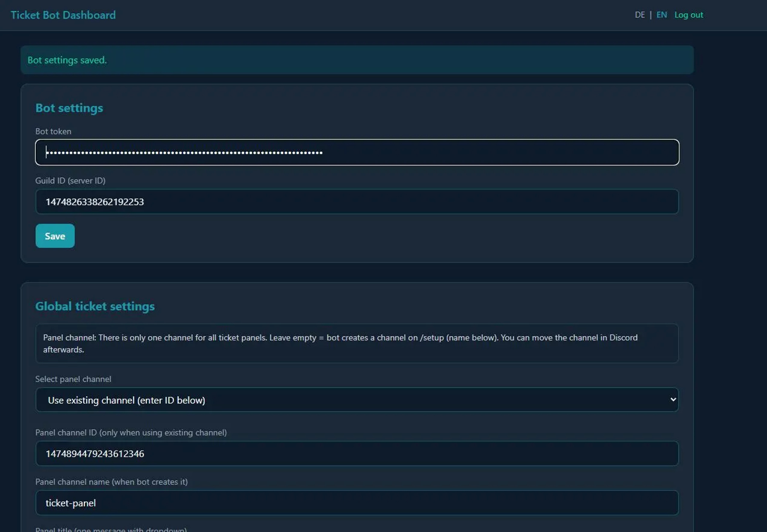Click the 'Panel channel name' label
The width and height of the screenshot is (767, 532).
111,482
